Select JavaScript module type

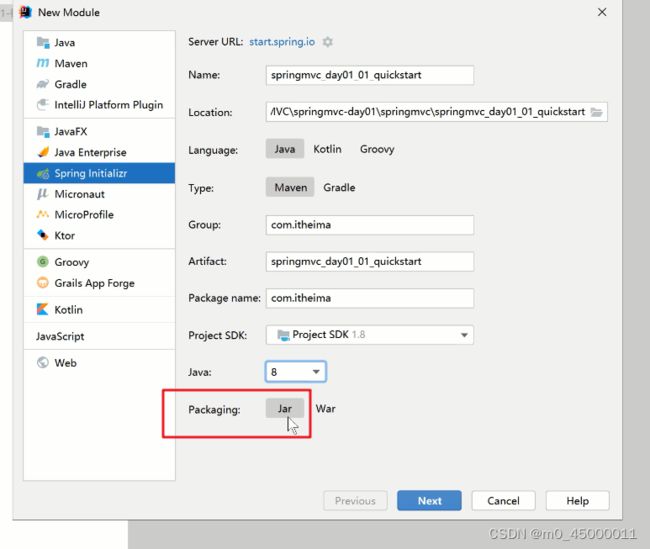pos(99,336)
